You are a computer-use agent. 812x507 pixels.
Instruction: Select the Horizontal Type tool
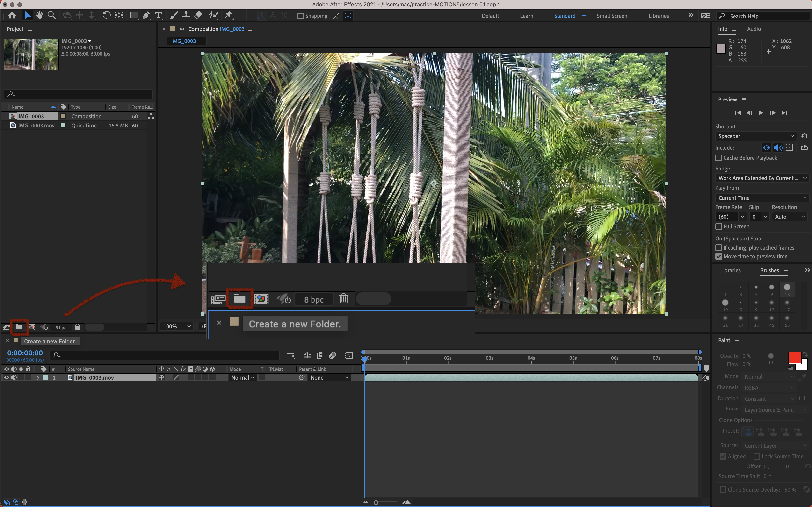[x=158, y=15]
